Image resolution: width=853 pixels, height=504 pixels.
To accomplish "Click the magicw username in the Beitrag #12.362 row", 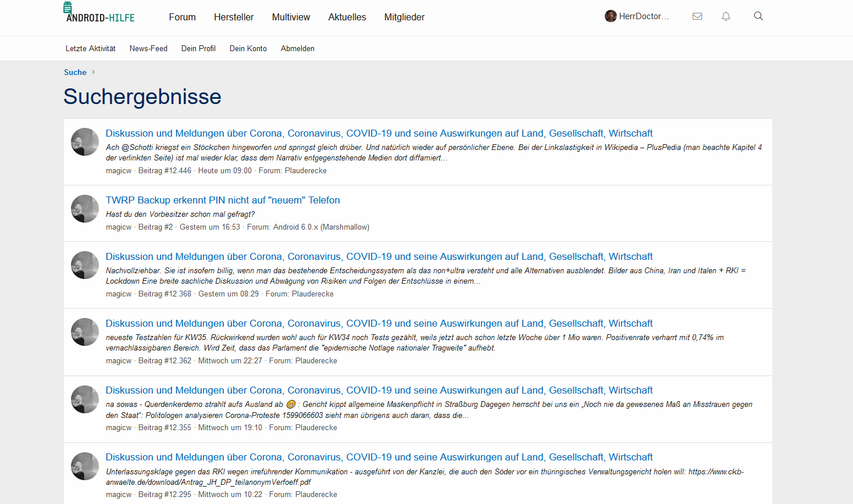I will 119,361.
